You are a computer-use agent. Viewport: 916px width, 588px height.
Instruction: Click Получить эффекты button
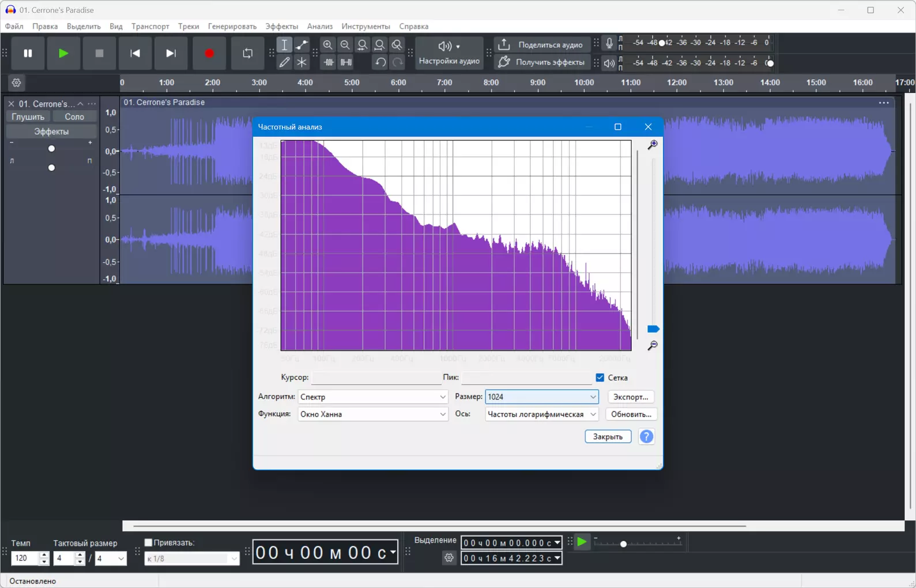[x=542, y=62]
